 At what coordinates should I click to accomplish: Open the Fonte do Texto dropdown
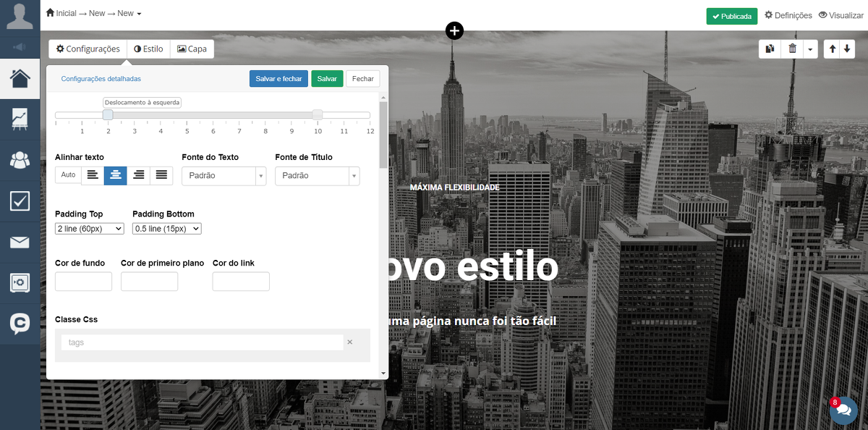point(224,176)
